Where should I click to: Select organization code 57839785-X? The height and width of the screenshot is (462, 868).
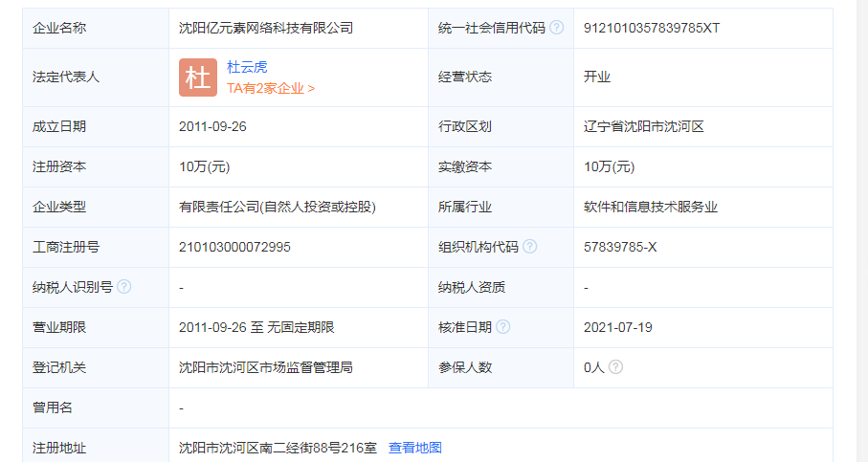click(x=620, y=248)
